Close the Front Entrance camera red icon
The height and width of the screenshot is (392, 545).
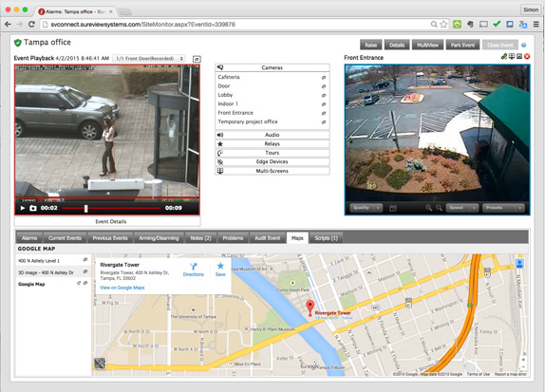[527, 56]
